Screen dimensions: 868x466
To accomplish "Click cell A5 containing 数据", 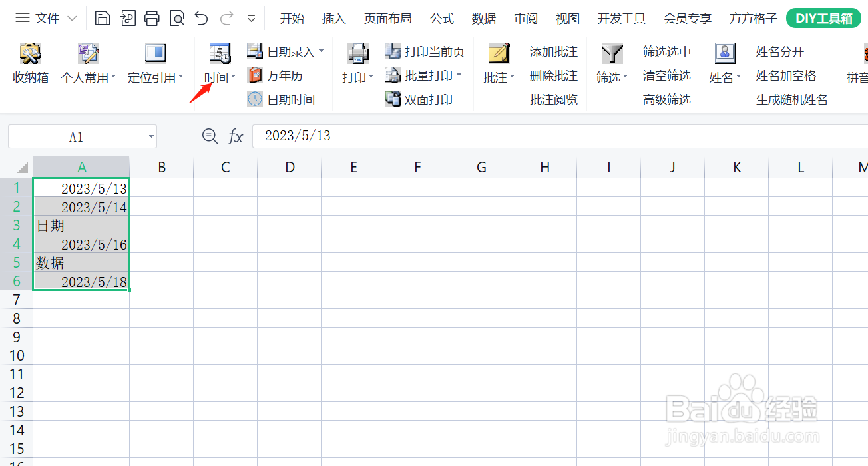I will tap(81, 263).
